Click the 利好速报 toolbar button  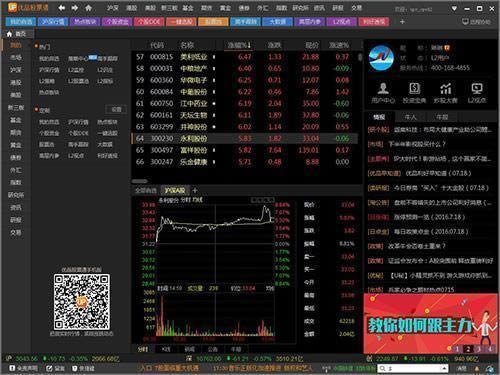(x=374, y=22)
